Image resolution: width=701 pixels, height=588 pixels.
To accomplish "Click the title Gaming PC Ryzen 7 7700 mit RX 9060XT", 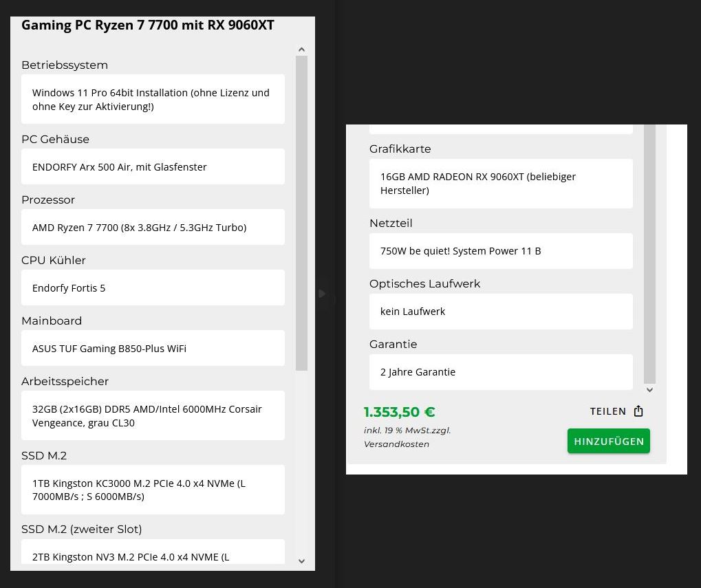I will 148,25.
